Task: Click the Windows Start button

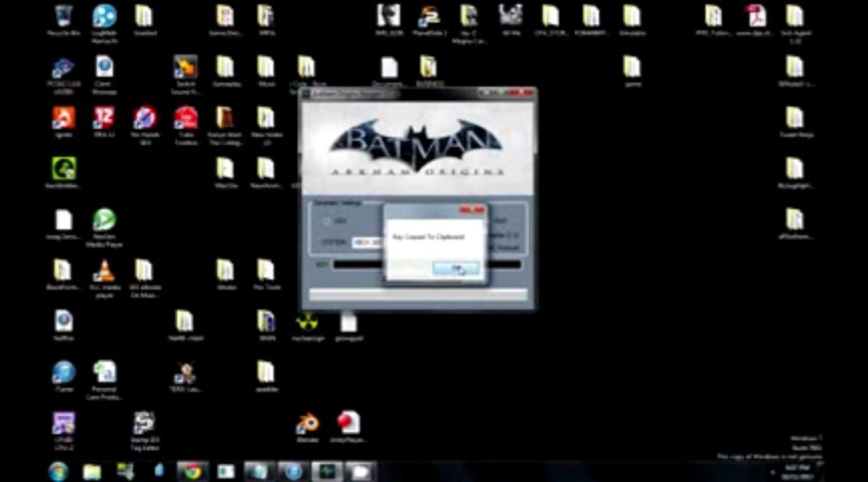Action: [58, 471]
